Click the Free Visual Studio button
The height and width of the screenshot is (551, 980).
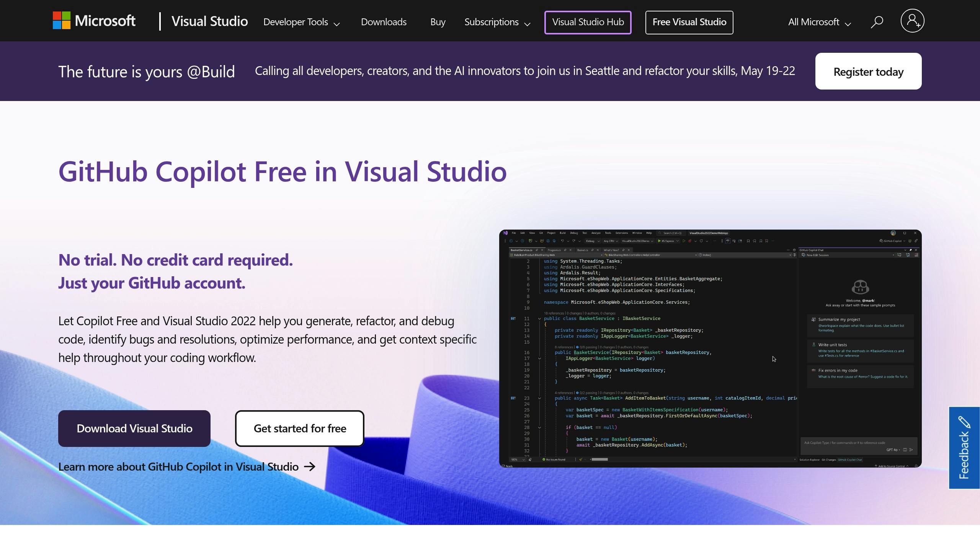point(689,22)
